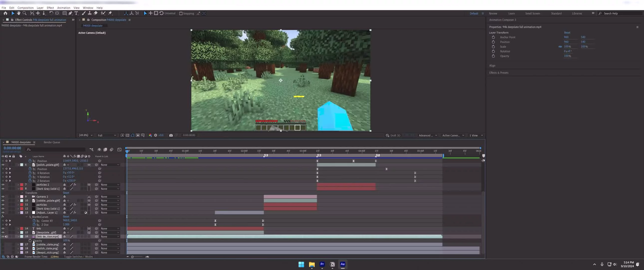Open the resolution dropdown showing Full
Image resolution: width=644 pixels, height=270 pixels.
(107, 135)
